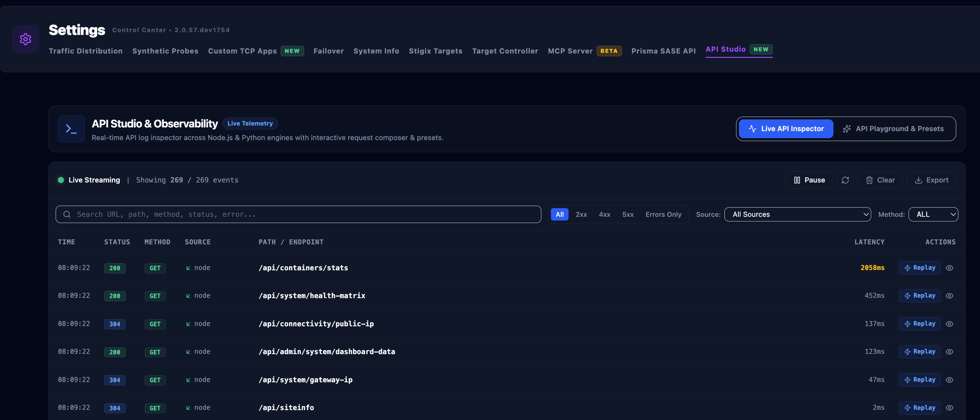View details eye icon for /api/siteinfo

[x=950, y=407]
